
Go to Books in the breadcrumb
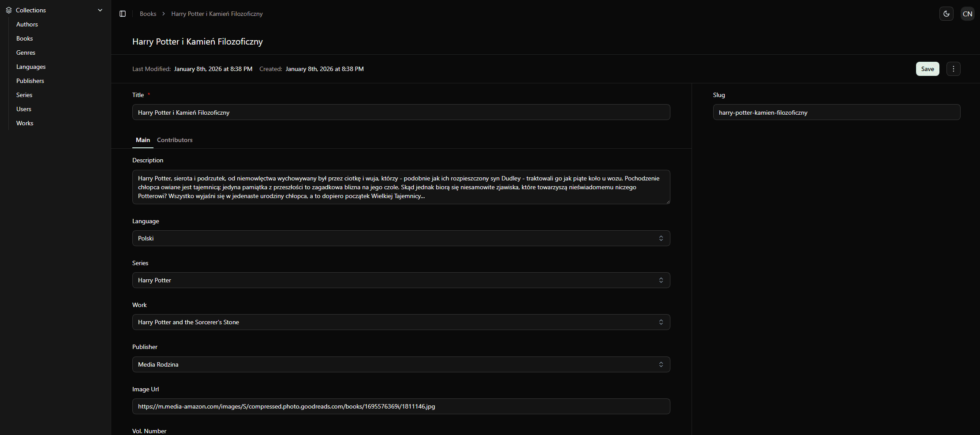pos(148,14)
